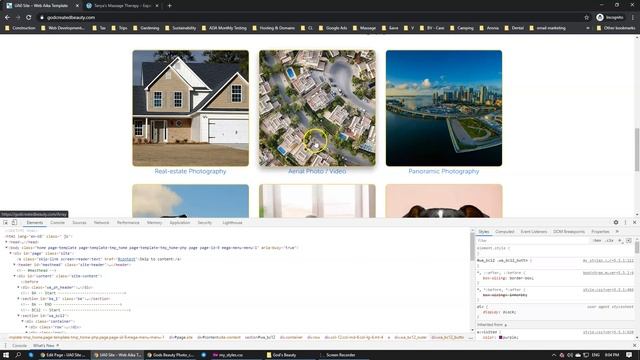Open the Panoramic Photography link
Image resolution: width=640 pixels, height=360 pixels.
click(x=444, y=171)
